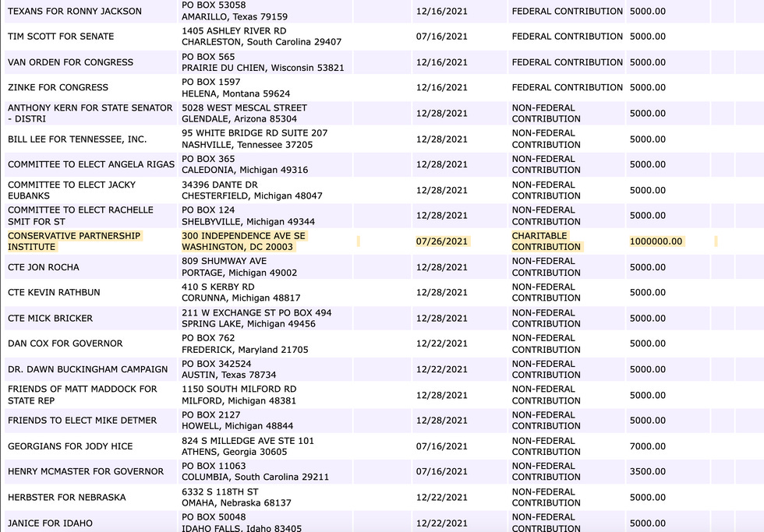
Task: Select DR. DAWN BUCKINGHAM CAMPAIGN cell
Action: (x=87, y=369)
